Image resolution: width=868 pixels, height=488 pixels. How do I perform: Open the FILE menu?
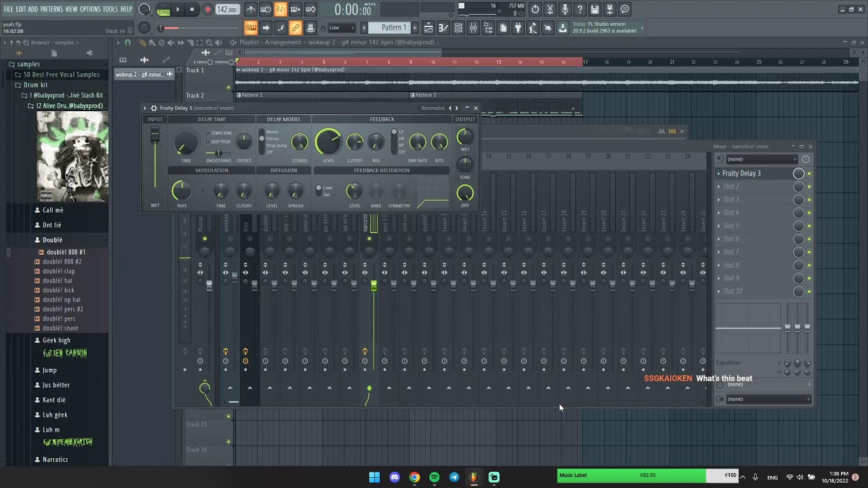9,9
